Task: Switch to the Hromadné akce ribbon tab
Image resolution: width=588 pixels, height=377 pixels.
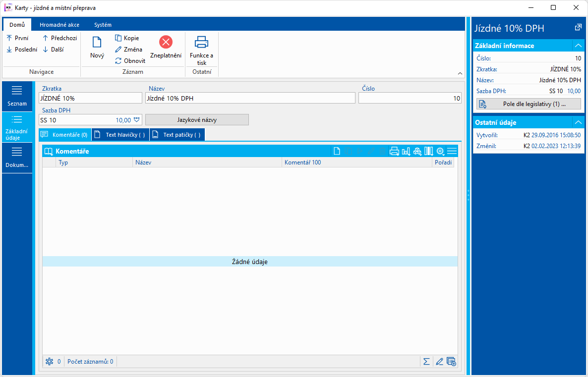Action: tap(59, 25)
